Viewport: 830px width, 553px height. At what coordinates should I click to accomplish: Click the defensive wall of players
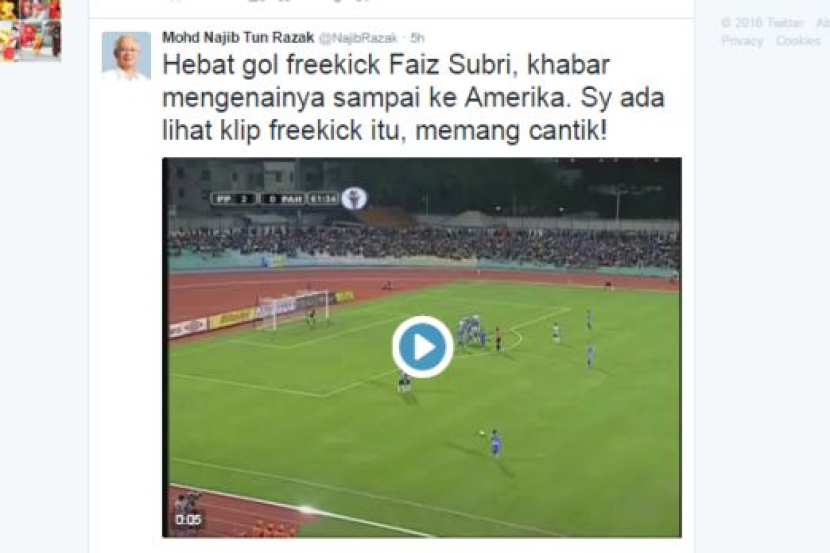[x=472, y=331]
